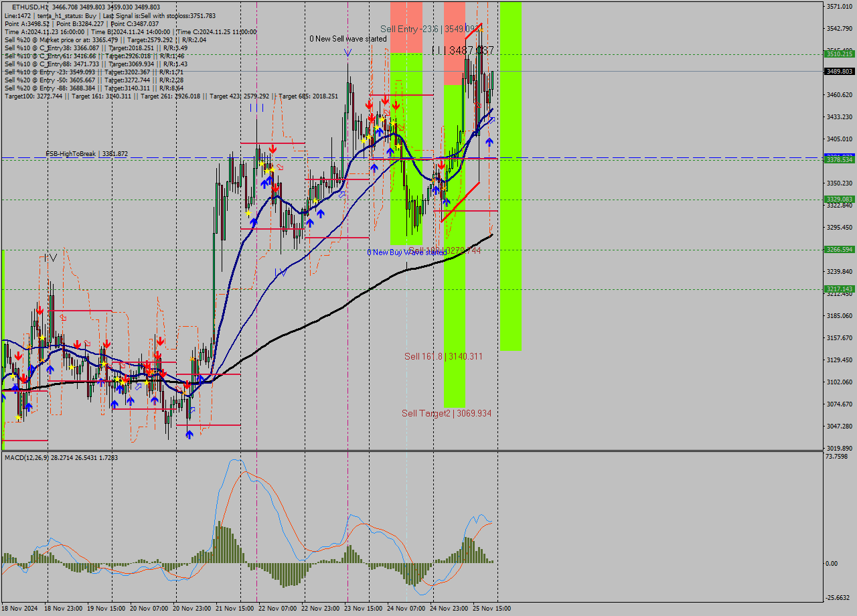This screenshot has width=857, height=616.
Task: Select the 'Sell Entry -23.6 | 3549.093' label
Action: click(430, 29)
